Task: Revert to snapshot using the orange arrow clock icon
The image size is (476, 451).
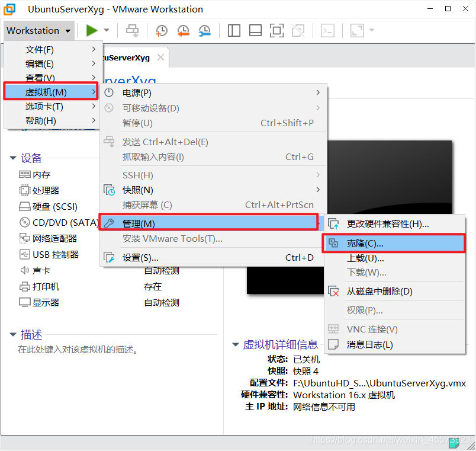Action: 183,30
